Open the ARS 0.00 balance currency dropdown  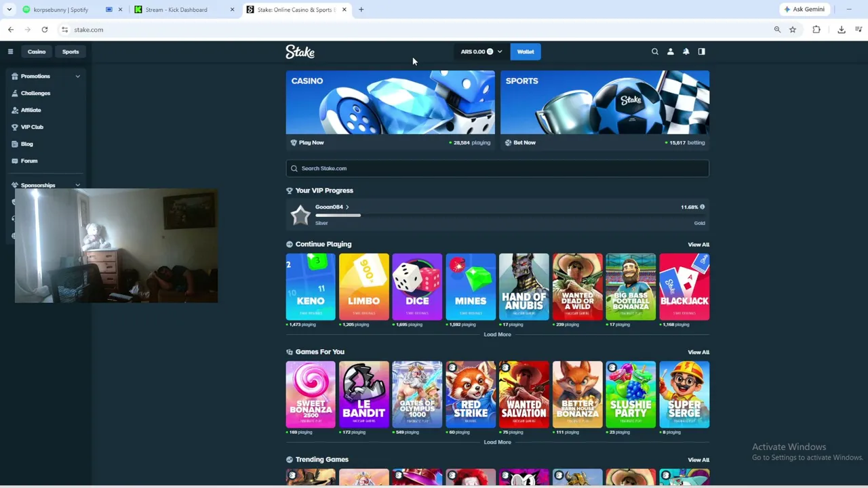(x=481, y=52)
